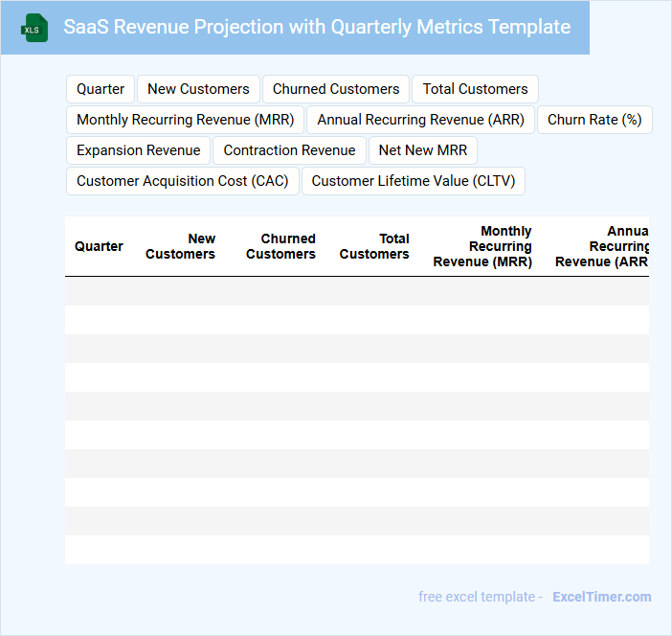Open the ExcelTimer.com link
The height and width of the screenshot is (636, 672).
(x=601, y=597)
